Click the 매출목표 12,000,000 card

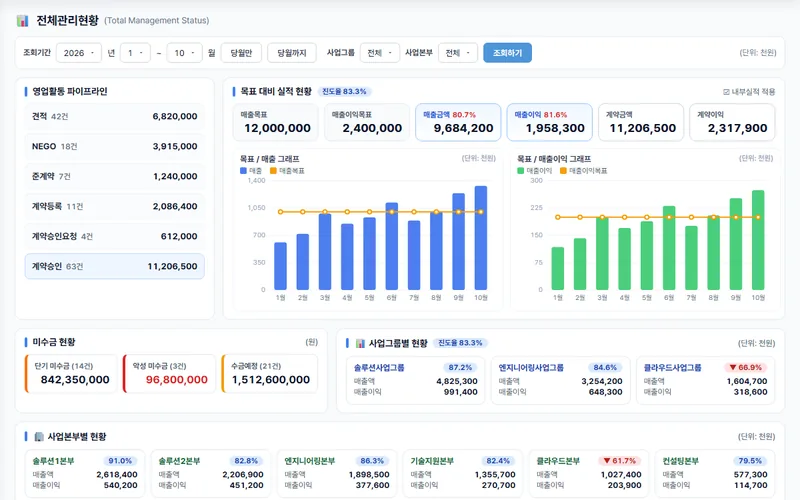(x=276, y=122)
